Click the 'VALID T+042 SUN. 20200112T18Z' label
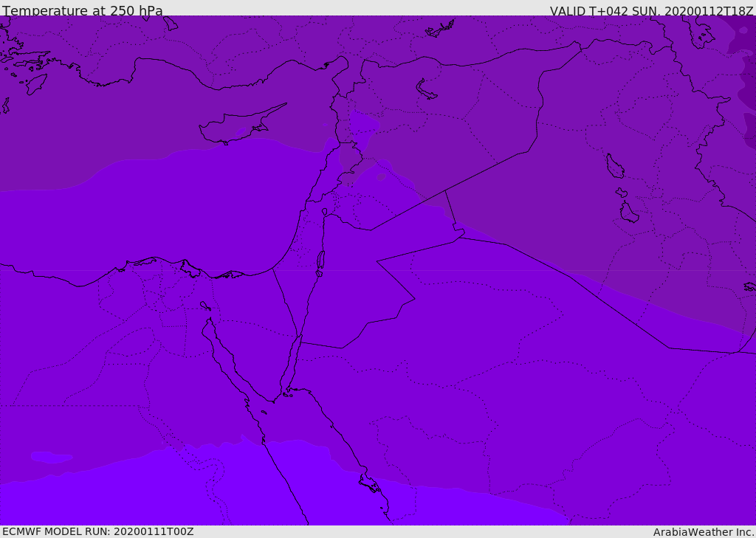Viewport: 756px width, 538px height. [651, 11]
